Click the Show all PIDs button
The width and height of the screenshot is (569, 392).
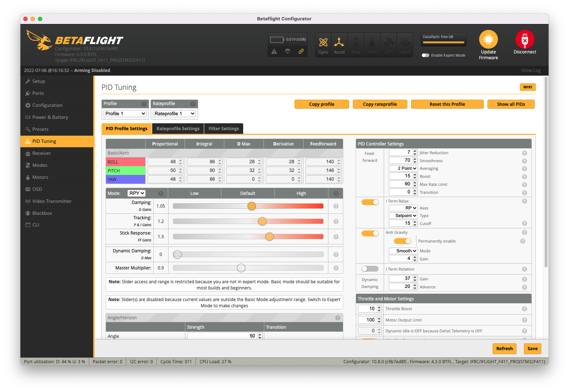pyautogui.click(x=511, y=104)
